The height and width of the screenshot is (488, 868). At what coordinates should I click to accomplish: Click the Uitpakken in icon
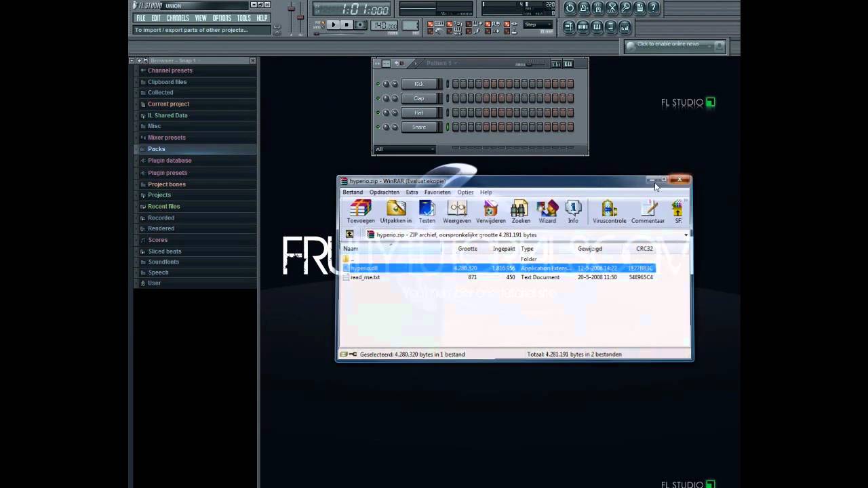[x=396, y=211]
